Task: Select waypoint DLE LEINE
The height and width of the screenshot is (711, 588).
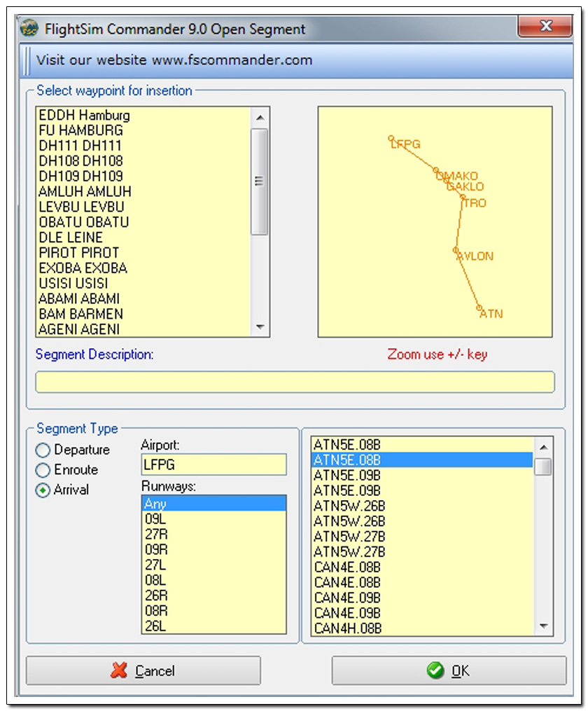Action: pos(143,237)
